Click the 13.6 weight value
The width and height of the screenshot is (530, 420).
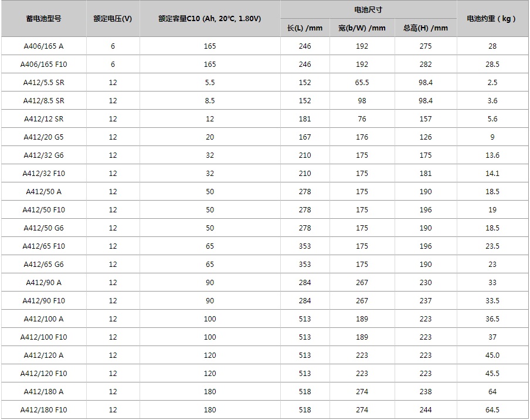point(492,155)
